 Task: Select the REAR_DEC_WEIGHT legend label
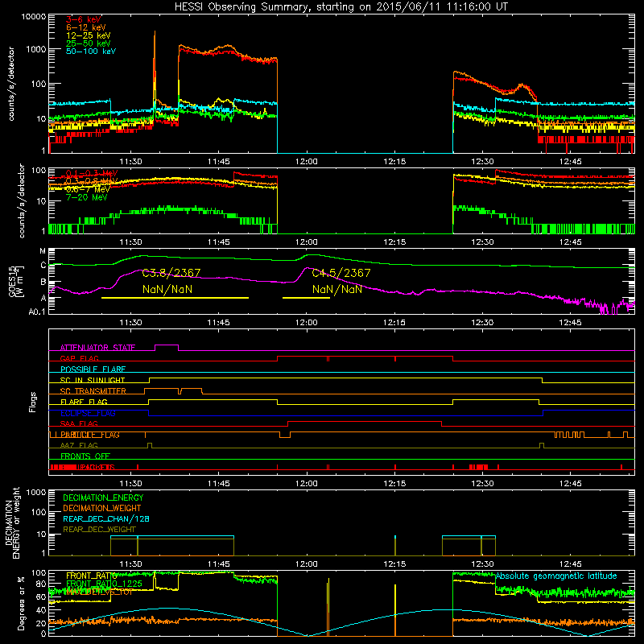(x=99, y=530)
